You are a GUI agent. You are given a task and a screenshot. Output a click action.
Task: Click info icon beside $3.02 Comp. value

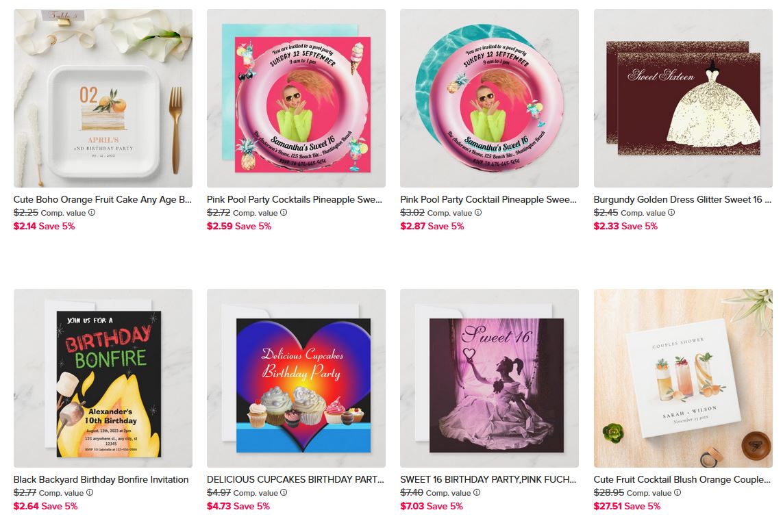[478, 213]
